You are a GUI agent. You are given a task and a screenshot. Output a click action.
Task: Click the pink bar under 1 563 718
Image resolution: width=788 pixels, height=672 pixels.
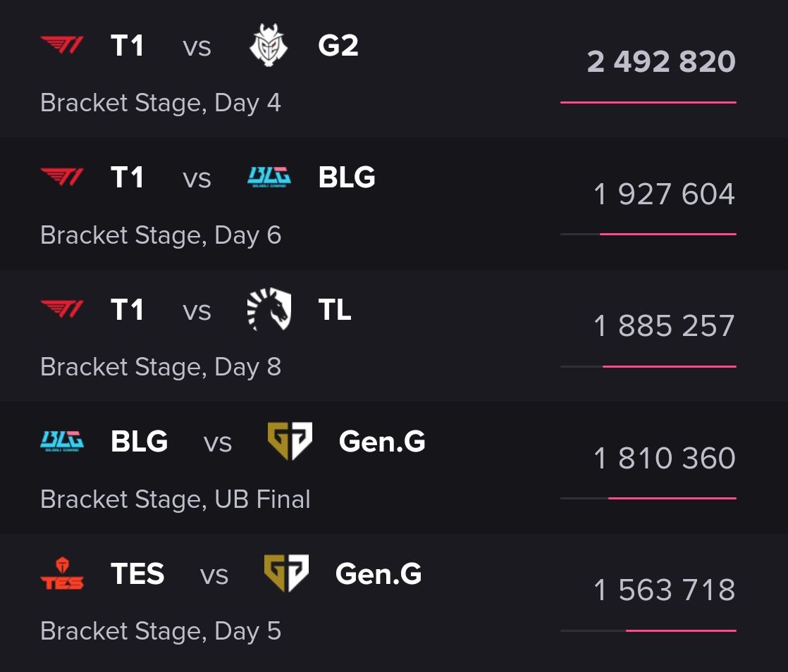click(681, 630)
